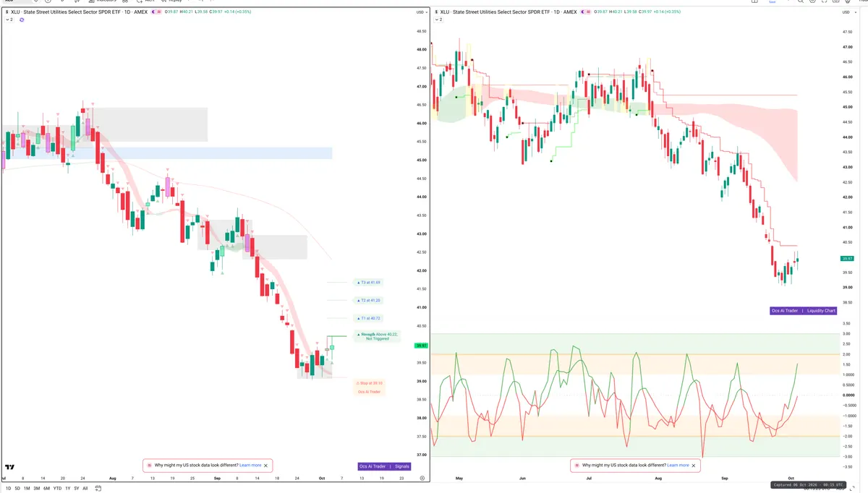868x493 pixels.
Task: Click the Aug label on left time axis
Action: point(112,479)
